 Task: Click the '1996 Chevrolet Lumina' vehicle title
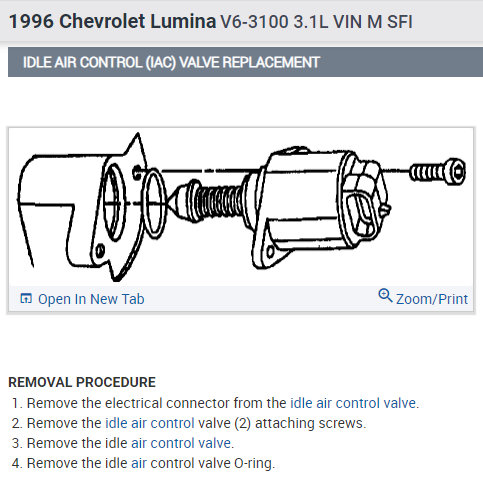point(112,21)
